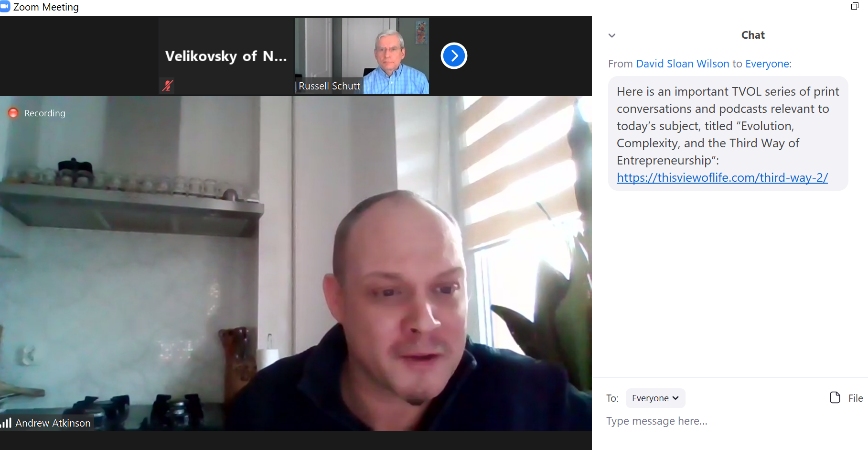868x450 pixels.
Task: Restore down the Zoom window
Action: [855, 6]
